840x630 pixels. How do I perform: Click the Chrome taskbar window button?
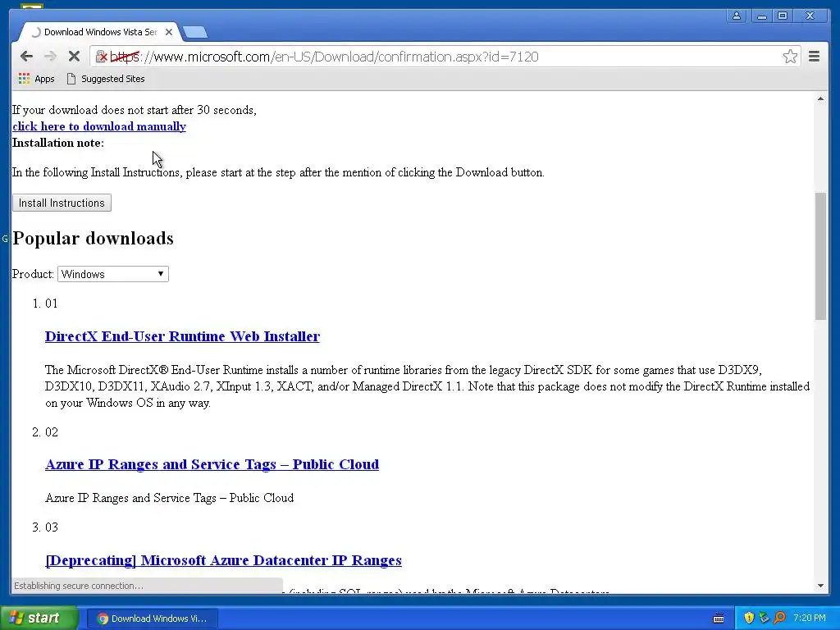[152, 619]
